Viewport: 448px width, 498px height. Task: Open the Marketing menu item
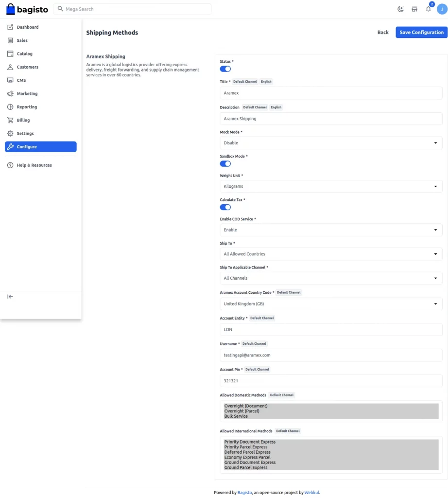pos(41,94)
